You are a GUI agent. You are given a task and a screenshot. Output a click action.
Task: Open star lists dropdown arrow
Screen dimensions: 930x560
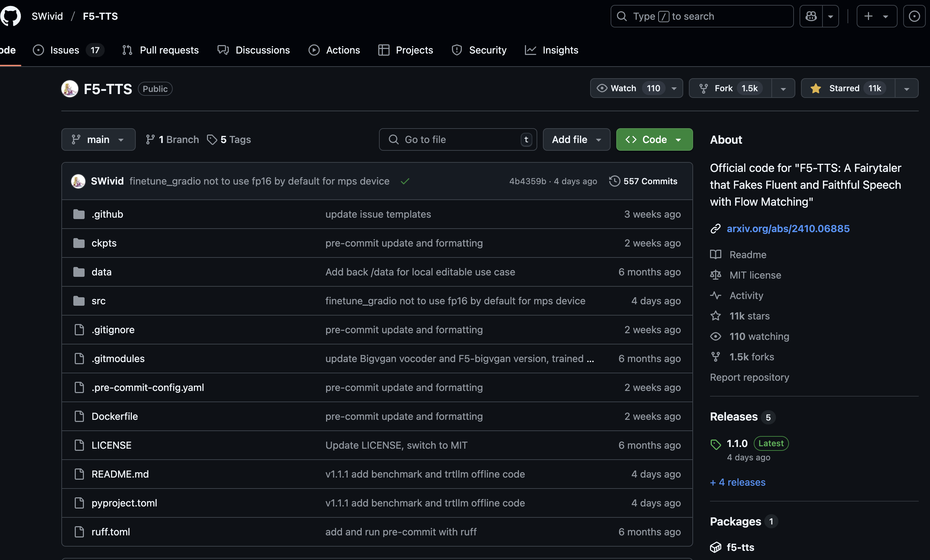click(906, 88)
